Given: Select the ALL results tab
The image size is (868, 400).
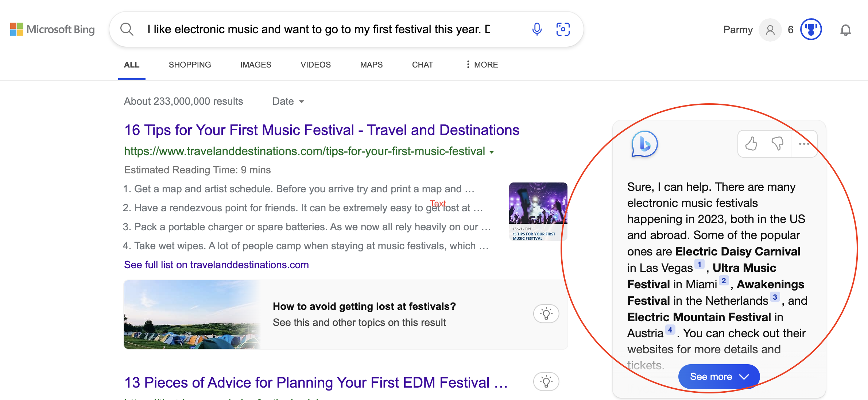Looking at the screenshot, I should click(x=131, y=65).
